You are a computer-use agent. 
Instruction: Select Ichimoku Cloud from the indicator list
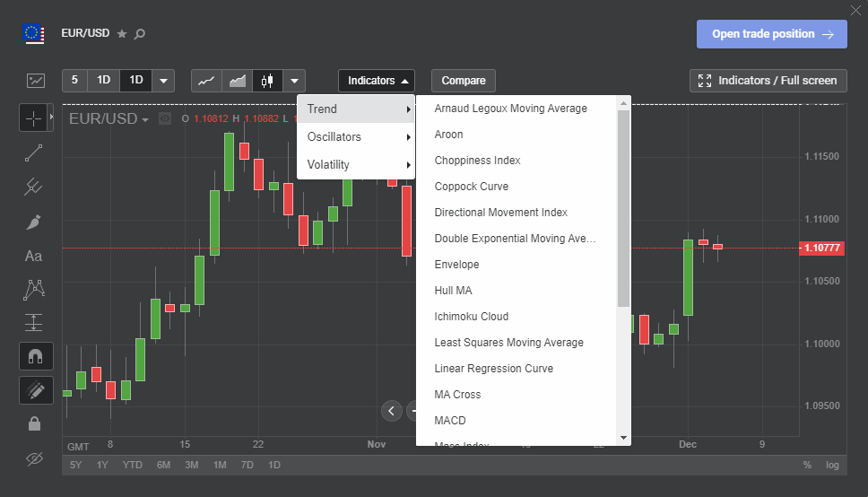[471, 317]
